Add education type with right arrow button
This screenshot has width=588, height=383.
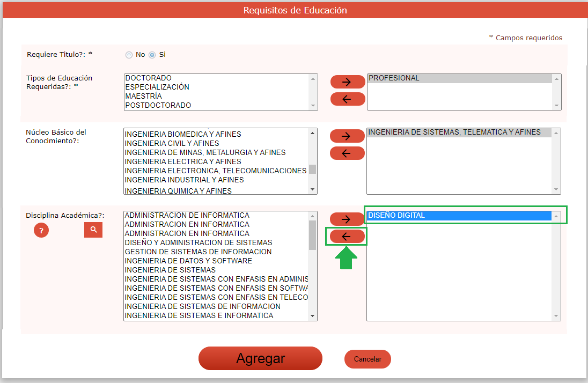click(x=347, y=82)
